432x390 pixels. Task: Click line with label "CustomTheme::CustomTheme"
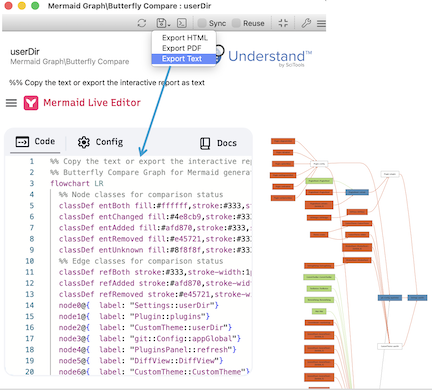click(154, 372)
